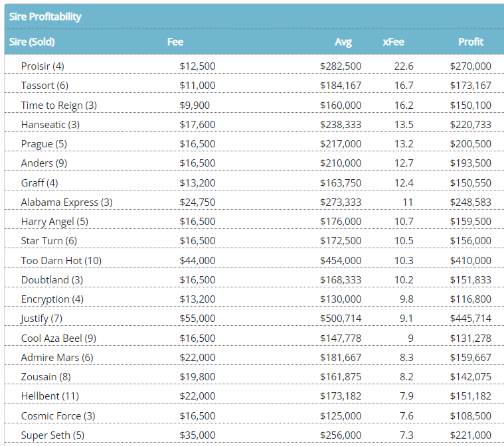Image resolution: width=504 pixels, height=446 pixels.
Task: Click Too Darn Hot's fee $44,000
Action: coord(197,261)
